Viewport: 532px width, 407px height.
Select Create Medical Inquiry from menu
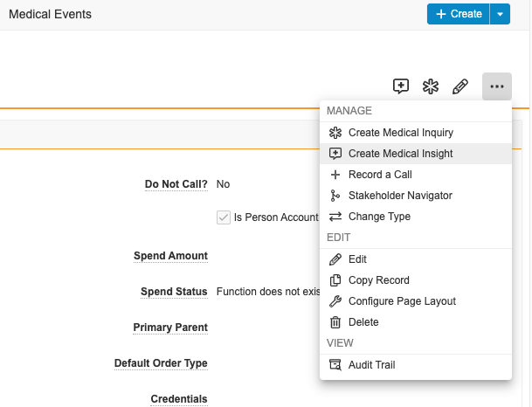(x=400, y=133)
